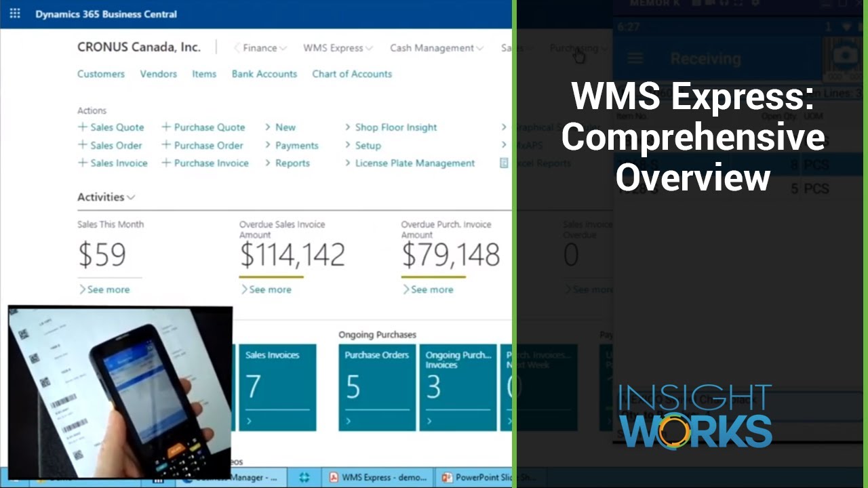Open the Customers list
Image resolution: width=868 pixels, height=488 pixels.
tap(101, 74)
